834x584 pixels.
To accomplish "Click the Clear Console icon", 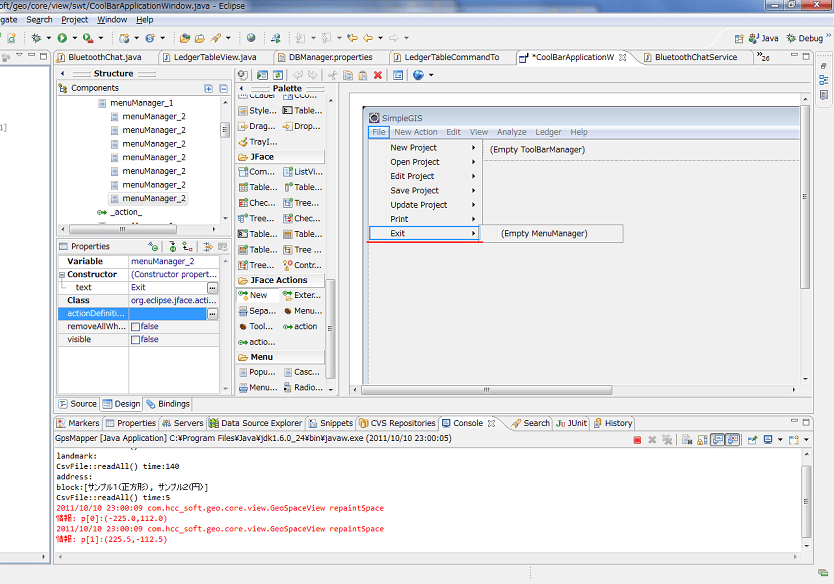I will pyautogui.click(x=687, y=440).
